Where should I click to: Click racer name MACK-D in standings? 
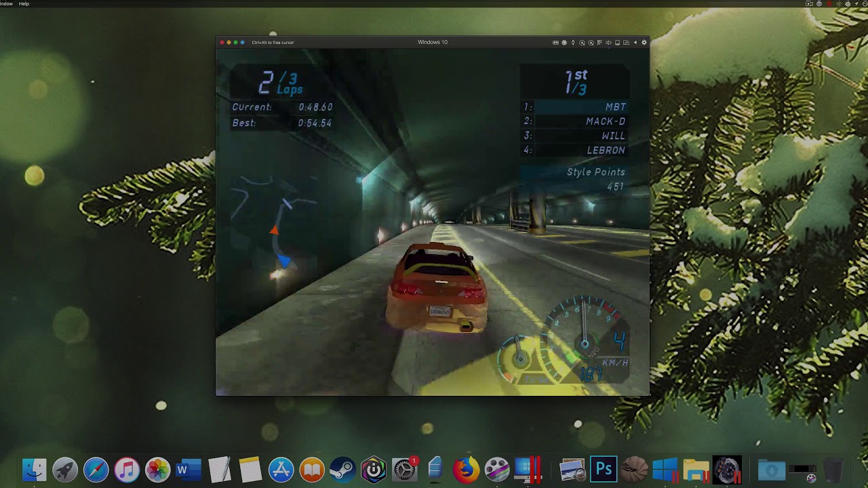pyautogui.click(x=606, y=121)
